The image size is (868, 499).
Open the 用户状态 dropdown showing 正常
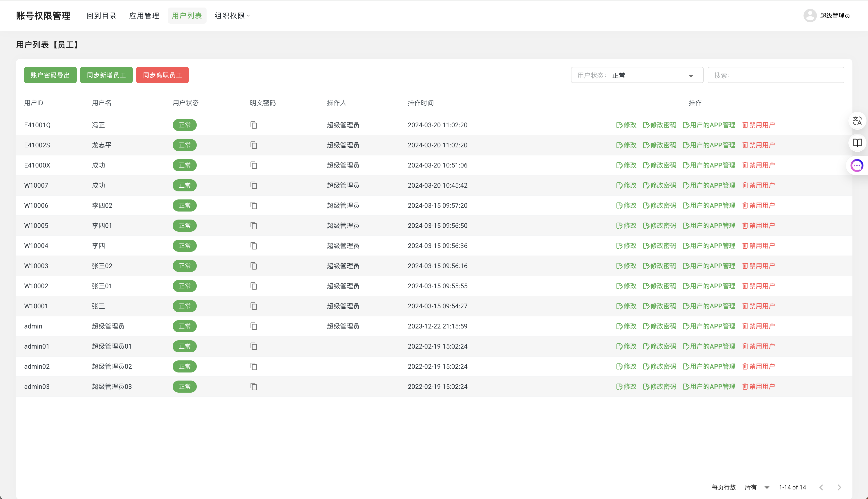click(x=637, y=75)
